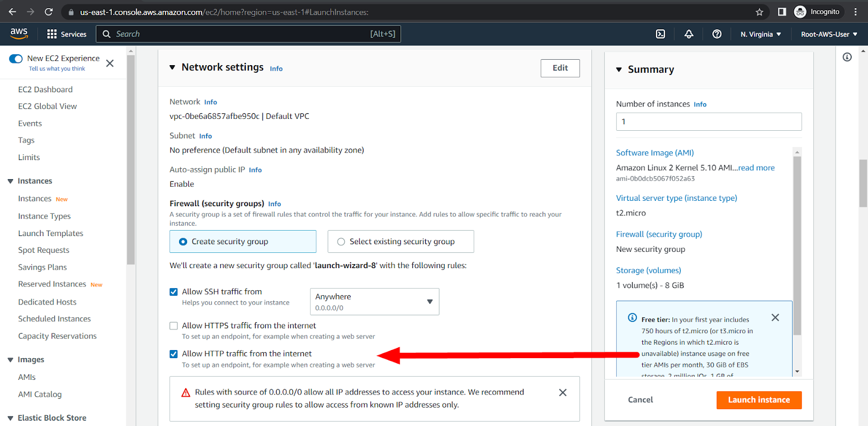Screen dimensions: 868x426
Task: Bookmark this page with the star icon
Action: pos(759,12)
